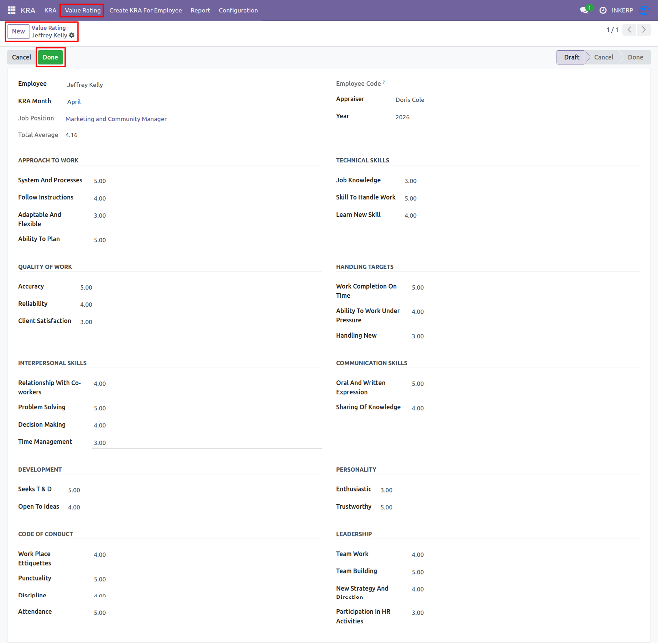658x644 pixels.
Task: Select the Cancel status stage
Action: tap(604, 57)
